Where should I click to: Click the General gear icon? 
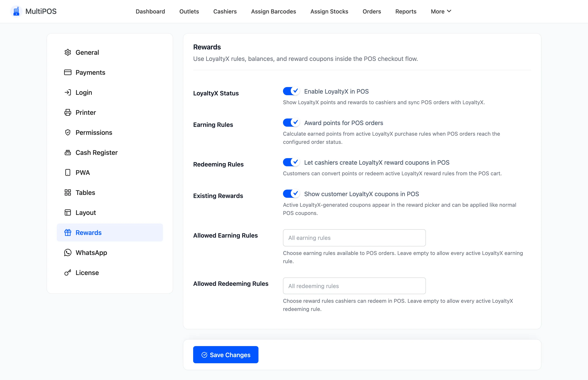click(x=68, y=52)
